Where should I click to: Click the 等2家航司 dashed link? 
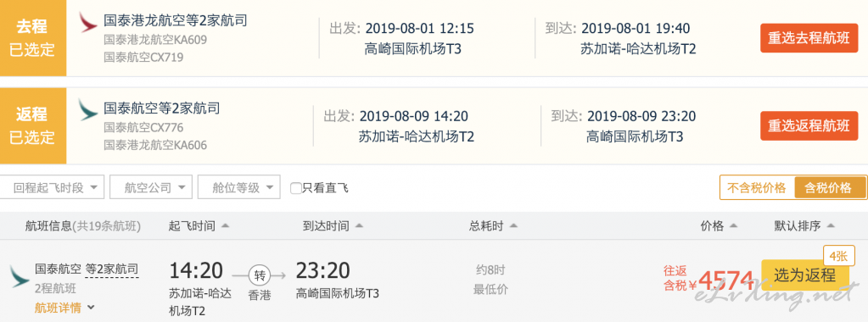point(111,270)
